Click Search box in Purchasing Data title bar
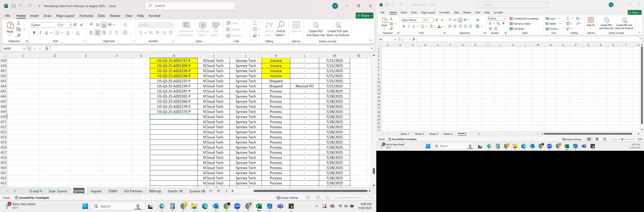 coord(190,6)
